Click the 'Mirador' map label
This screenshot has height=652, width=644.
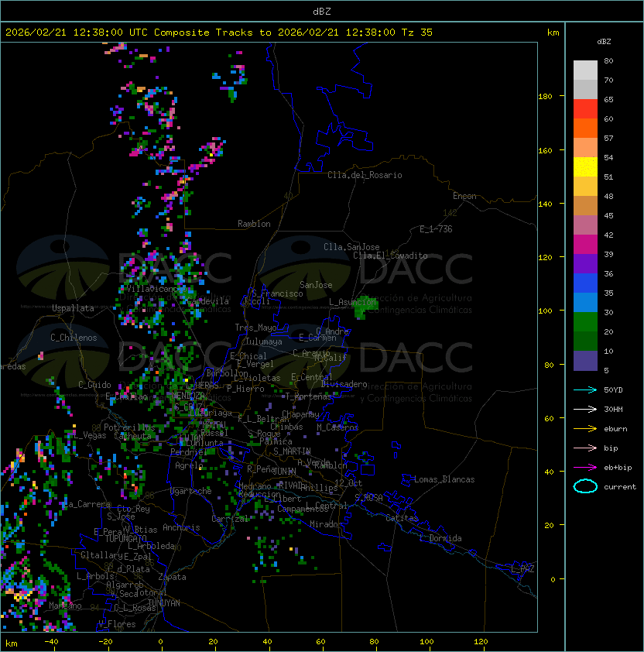(326, 524)
